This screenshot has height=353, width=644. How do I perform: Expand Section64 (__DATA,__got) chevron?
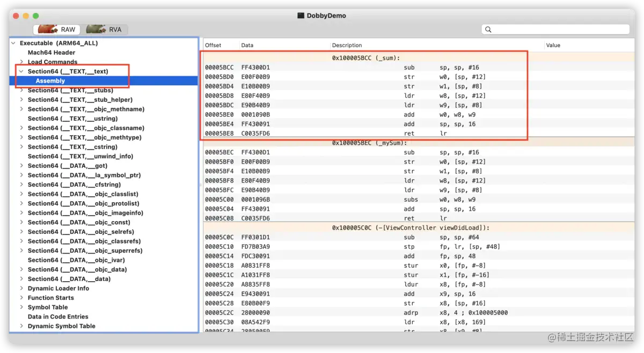pos(21,166)
